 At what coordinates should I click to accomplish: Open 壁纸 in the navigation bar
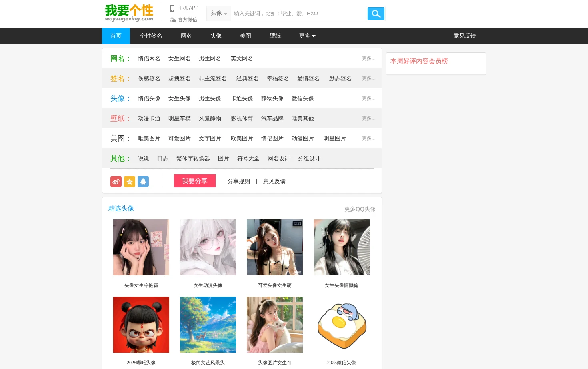pyautogui.click(x=275, y=36)
